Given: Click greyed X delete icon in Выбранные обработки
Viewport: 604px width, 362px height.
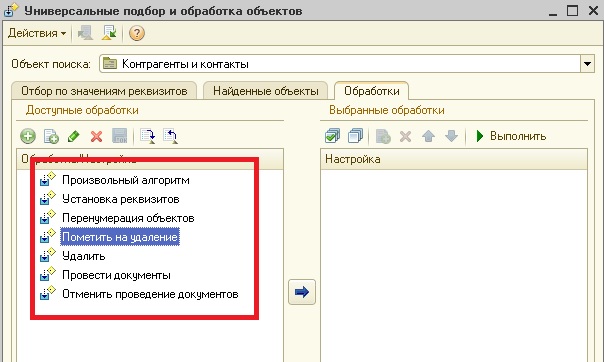Looking at the screenshot, I should coord(405,136).
